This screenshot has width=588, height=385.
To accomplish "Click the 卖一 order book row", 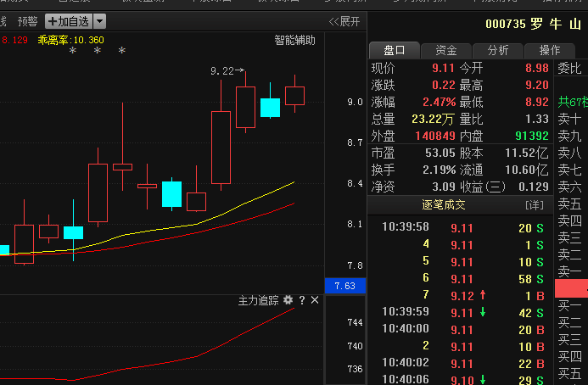I will click(x=571, y=271).
